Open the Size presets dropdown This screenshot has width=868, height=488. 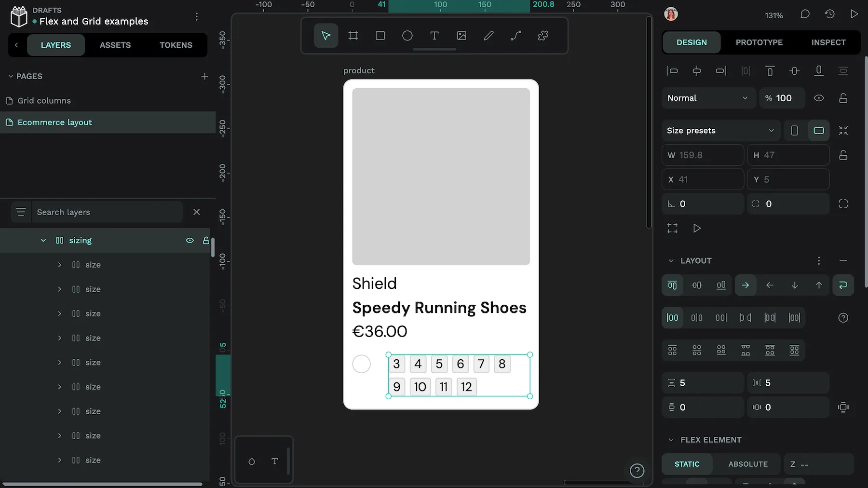720,131
